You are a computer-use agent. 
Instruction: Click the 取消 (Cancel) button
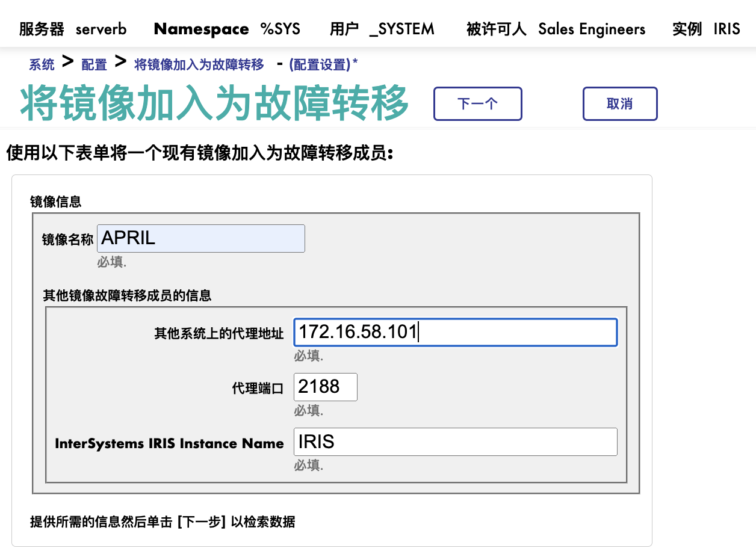click(620, 103)
